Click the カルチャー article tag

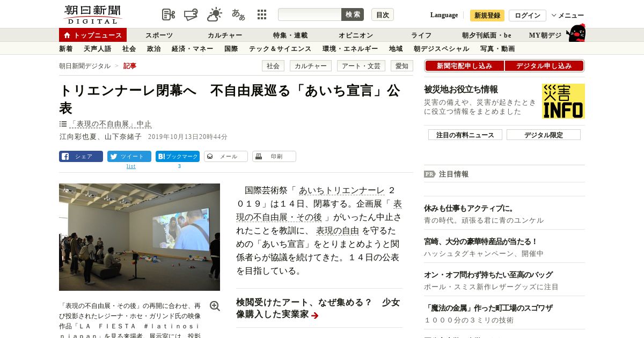(x=311, y=66)
